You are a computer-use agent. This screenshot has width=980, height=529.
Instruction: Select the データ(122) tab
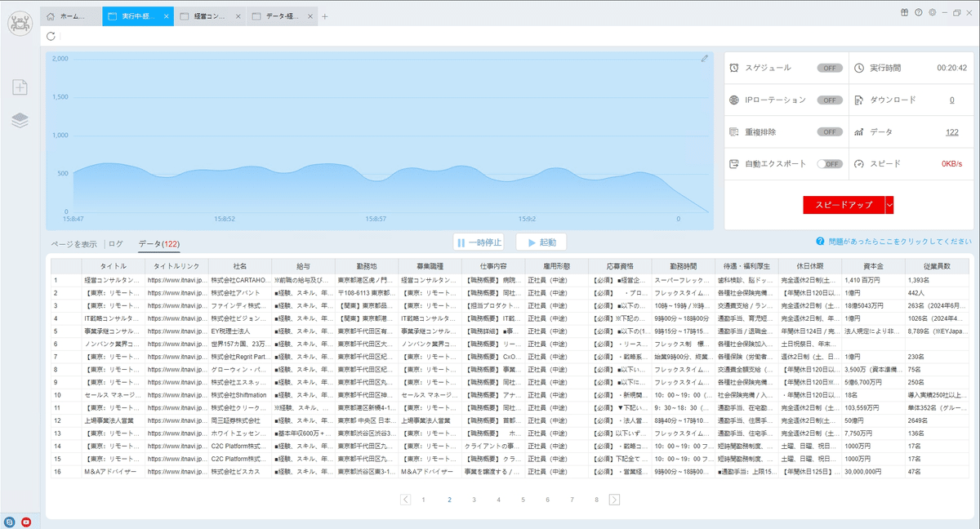click(159, 243)
